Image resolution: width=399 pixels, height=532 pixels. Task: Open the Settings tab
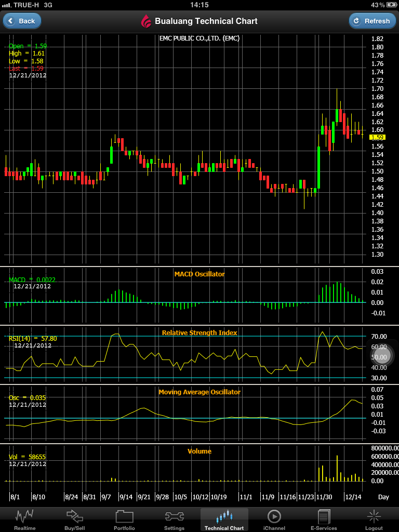coord(174,520)
